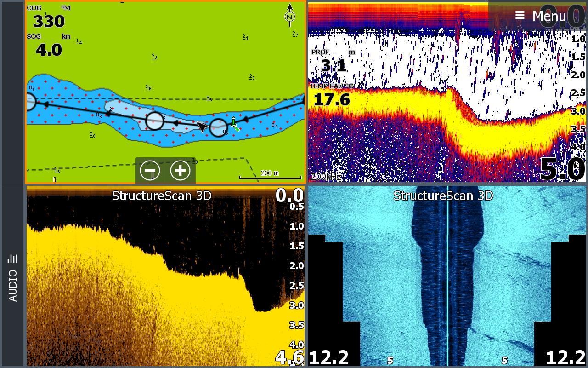The width and height of the screenshot is (588, 368).
Task: Click the PROF 3.1 m depth readout
Action: (x=334, y=60)
